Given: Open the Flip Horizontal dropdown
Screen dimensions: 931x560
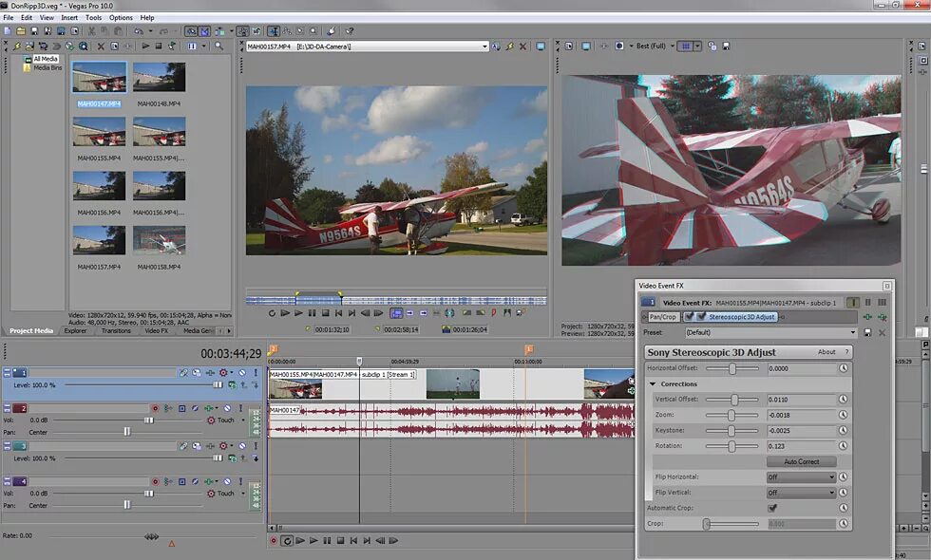Looking at the screenshot, I should pos(802,476).
